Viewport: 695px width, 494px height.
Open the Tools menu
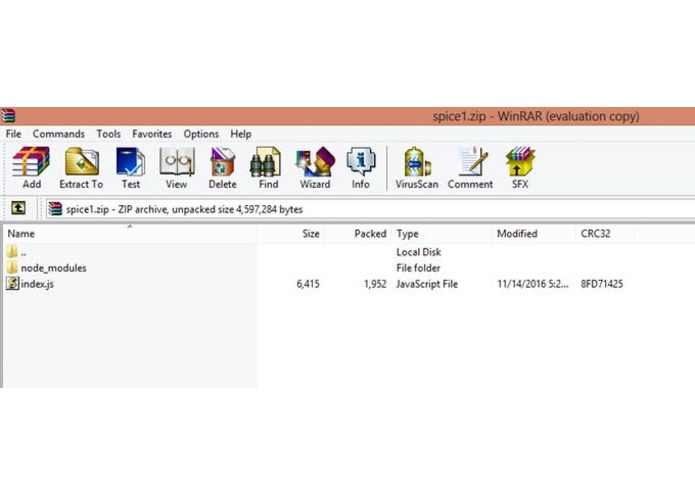click(109, 134)
